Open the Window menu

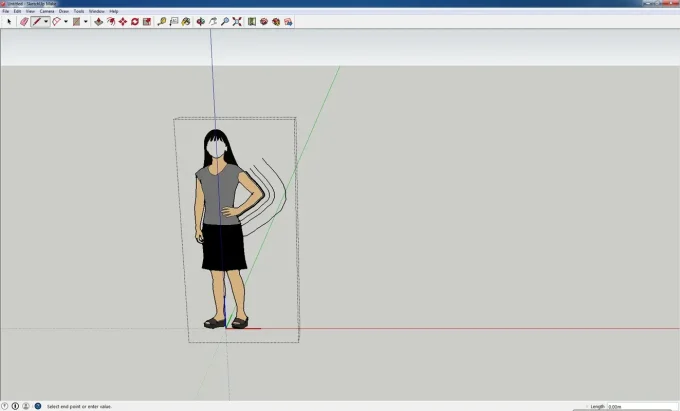pos(96,11)
